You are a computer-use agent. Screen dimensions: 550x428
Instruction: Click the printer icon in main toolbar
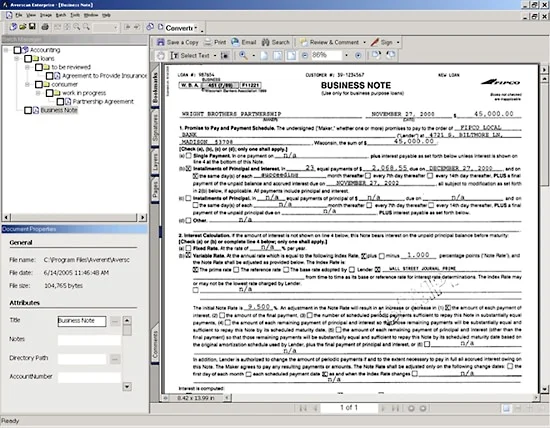[x=45, y=27]
